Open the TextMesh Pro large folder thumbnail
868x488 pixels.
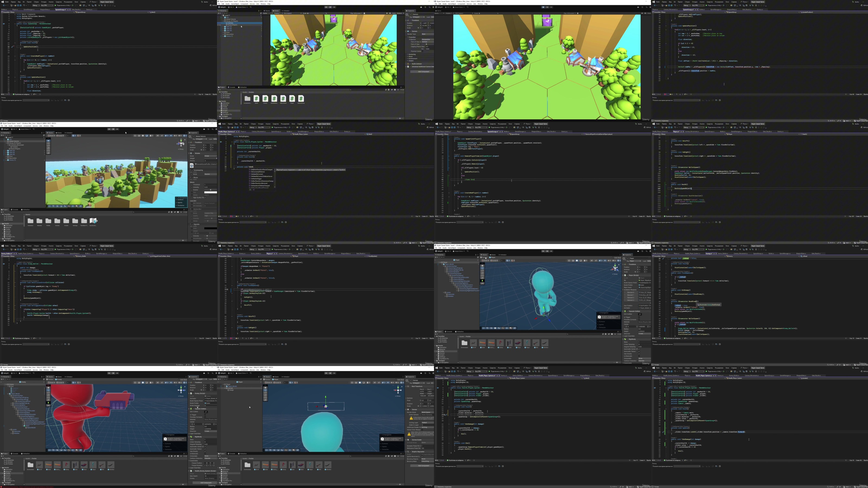[84, 221]
